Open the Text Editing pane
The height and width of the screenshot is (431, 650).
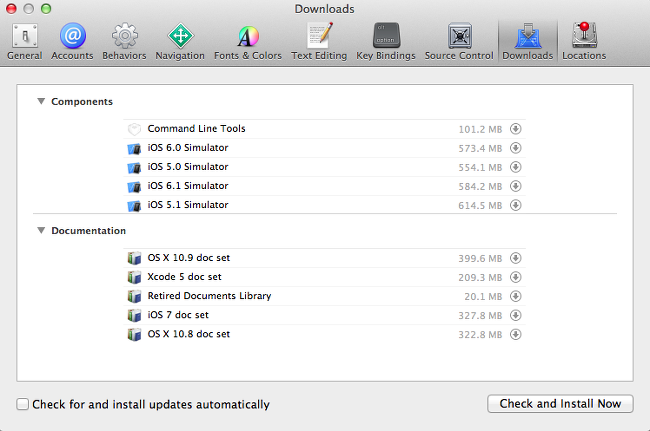[319, 42]
